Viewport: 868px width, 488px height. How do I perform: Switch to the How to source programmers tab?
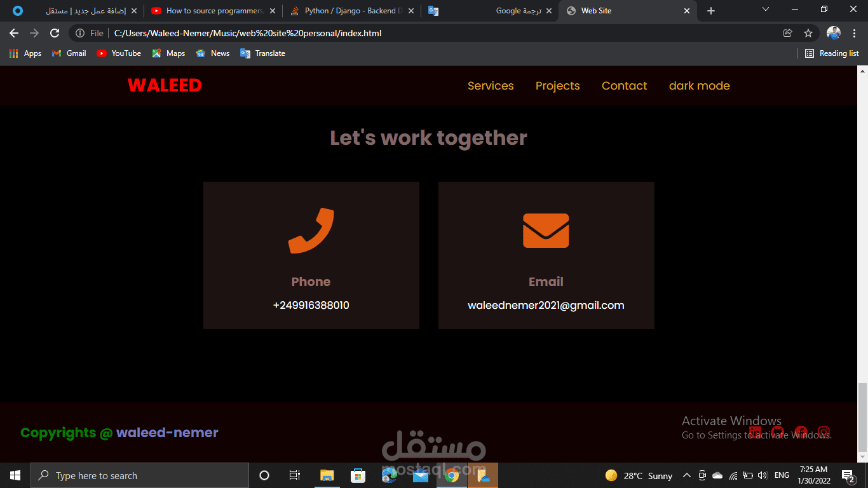coord(214,11)
